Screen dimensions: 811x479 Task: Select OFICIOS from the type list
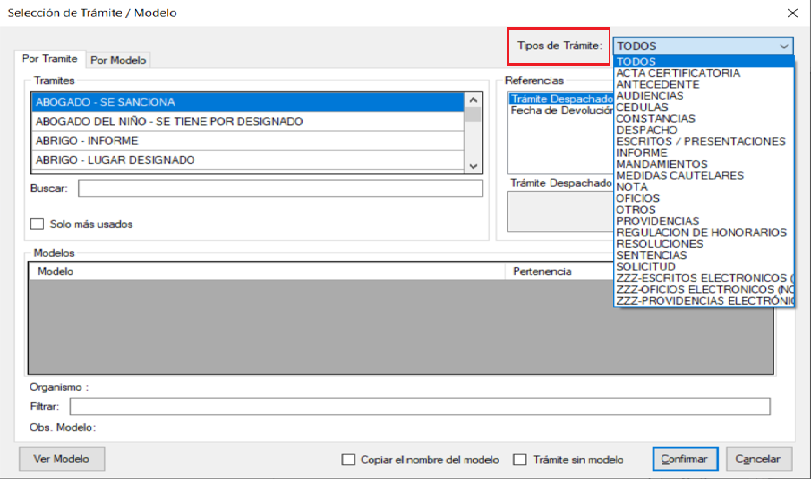638,198
